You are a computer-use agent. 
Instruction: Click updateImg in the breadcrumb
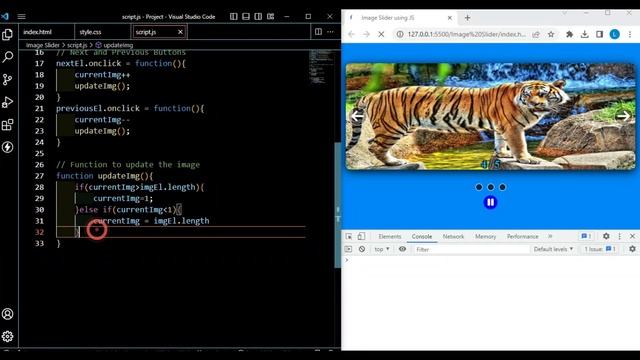tap(118, 45)
